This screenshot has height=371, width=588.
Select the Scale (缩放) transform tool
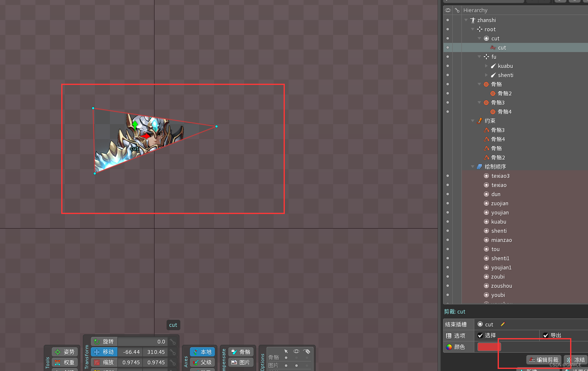coord(104,362)
